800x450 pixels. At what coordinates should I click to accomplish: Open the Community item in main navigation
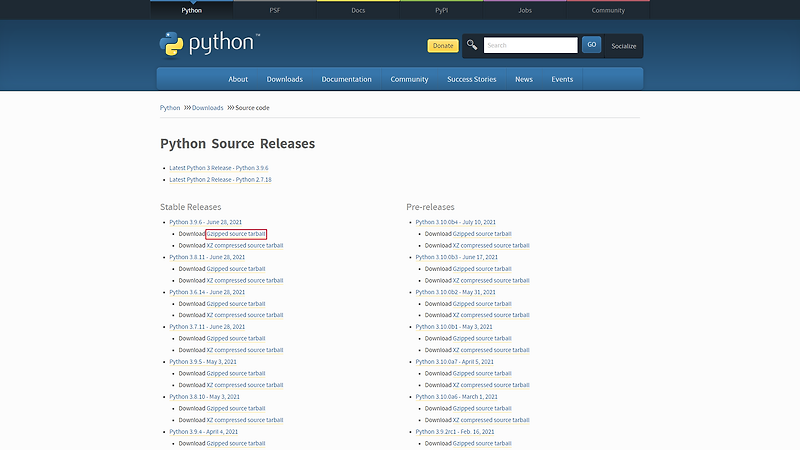pyautogui.click(x=409, y=79)
